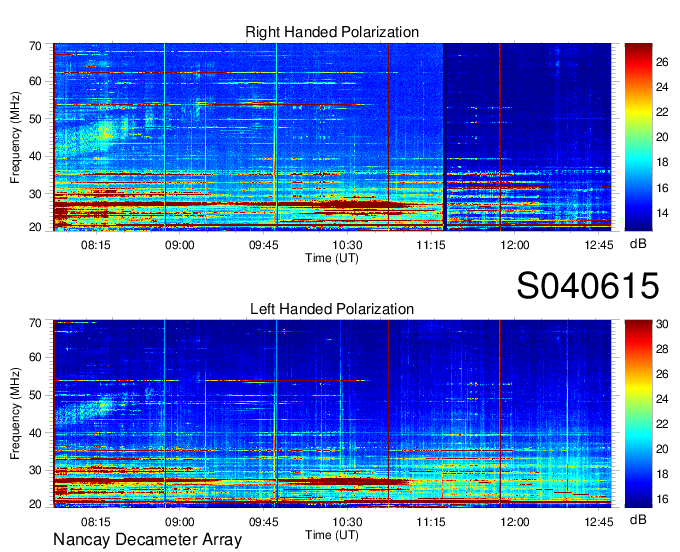The height and width of the screenshot is (552, 680).
Task: Click the 08:15 tick on left-handed plot
Action: tap(96, 522)
